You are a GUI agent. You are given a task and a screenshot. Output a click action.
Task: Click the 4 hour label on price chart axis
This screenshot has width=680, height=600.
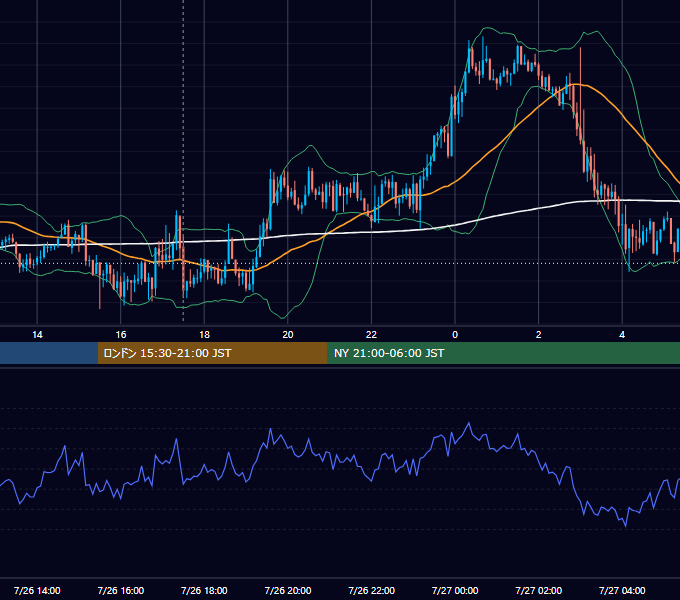click(622, 335)
